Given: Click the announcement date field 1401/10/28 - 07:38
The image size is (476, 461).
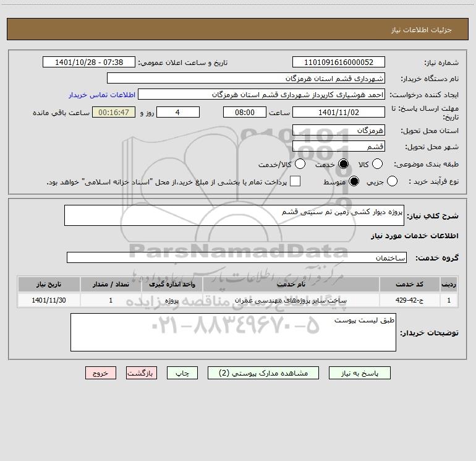Looking at the screenshot, I should pyautogui.click(x=89, y=62).
